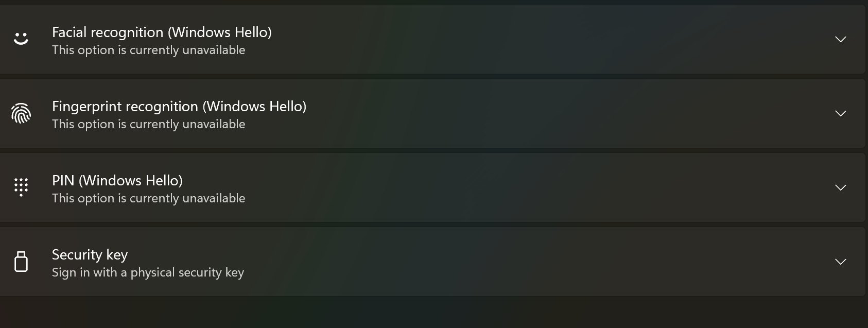Expand the Security key section

pyautogui.click(x=840, y=262)
